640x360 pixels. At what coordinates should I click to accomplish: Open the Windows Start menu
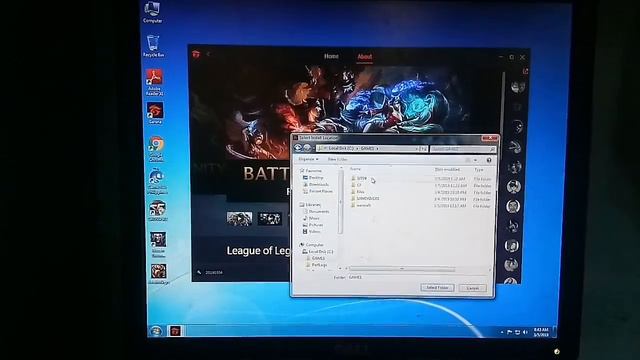156,331
